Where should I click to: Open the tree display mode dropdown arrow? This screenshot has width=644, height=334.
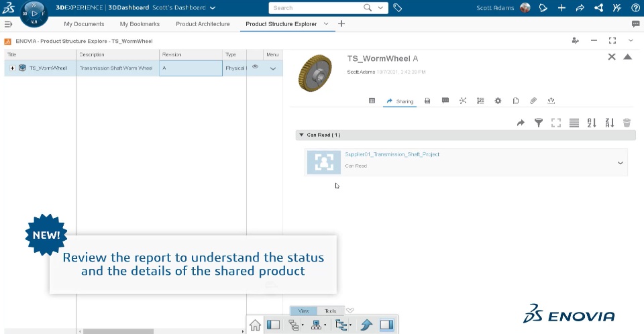coord(303,325)
